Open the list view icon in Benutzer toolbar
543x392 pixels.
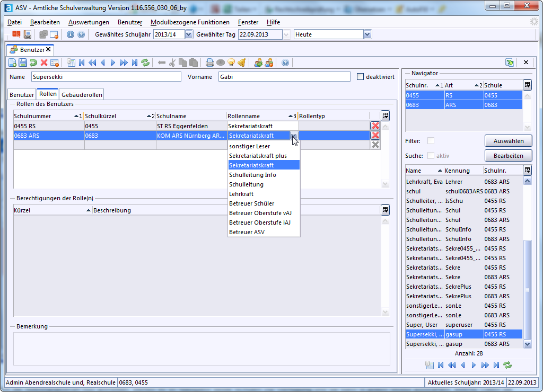click(71, 63)
